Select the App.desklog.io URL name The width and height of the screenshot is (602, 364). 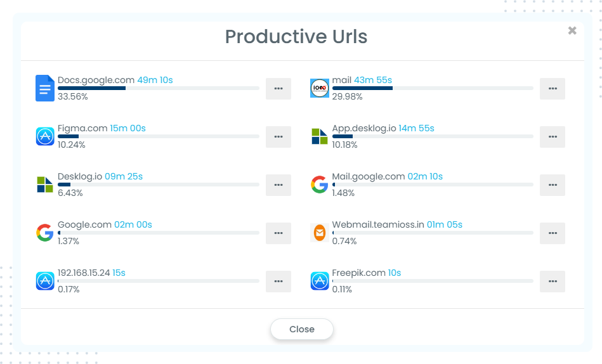(x=364, y=128)
